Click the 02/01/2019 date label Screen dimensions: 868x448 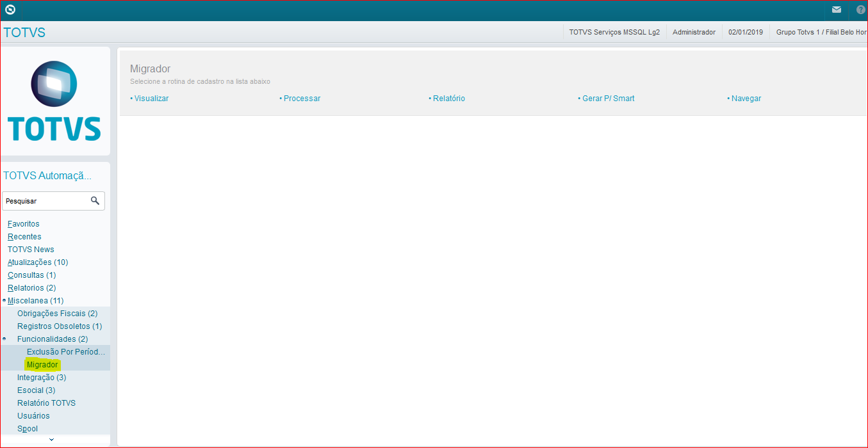click(746, 32)
